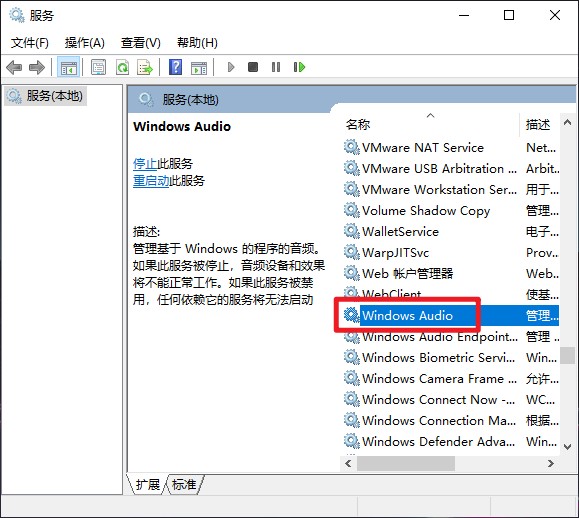Click the horizontal scrollbar thumb
Image resolution: width=579 pixels, height=518 pixels.
(x=406, y=463)
